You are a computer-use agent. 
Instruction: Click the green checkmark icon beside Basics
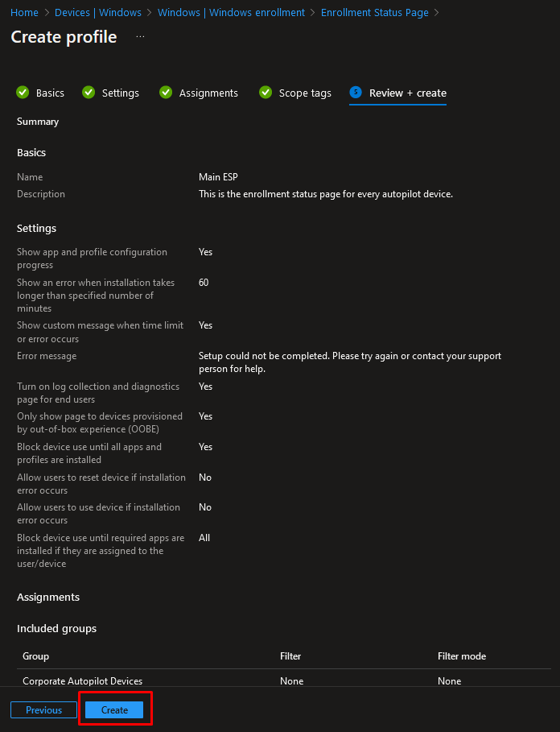(x=23, y=93)
